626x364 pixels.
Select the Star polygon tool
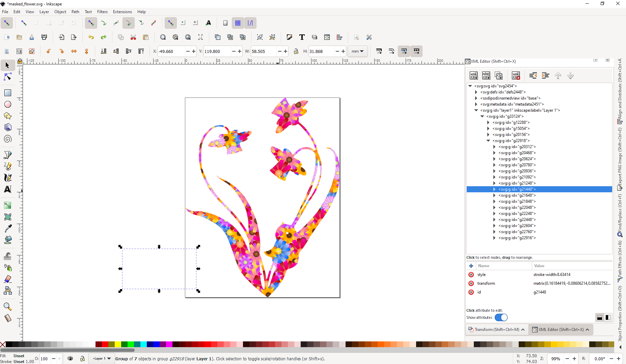7,116
